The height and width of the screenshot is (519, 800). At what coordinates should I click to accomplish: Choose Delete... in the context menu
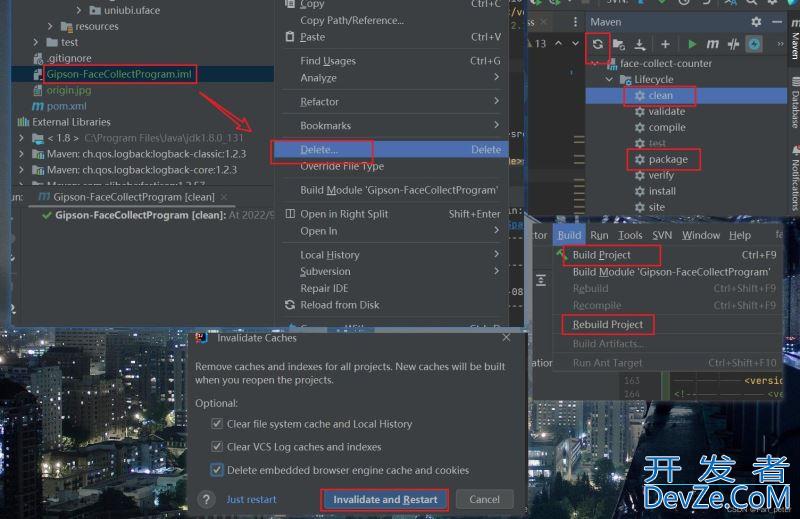coord(392,150)
